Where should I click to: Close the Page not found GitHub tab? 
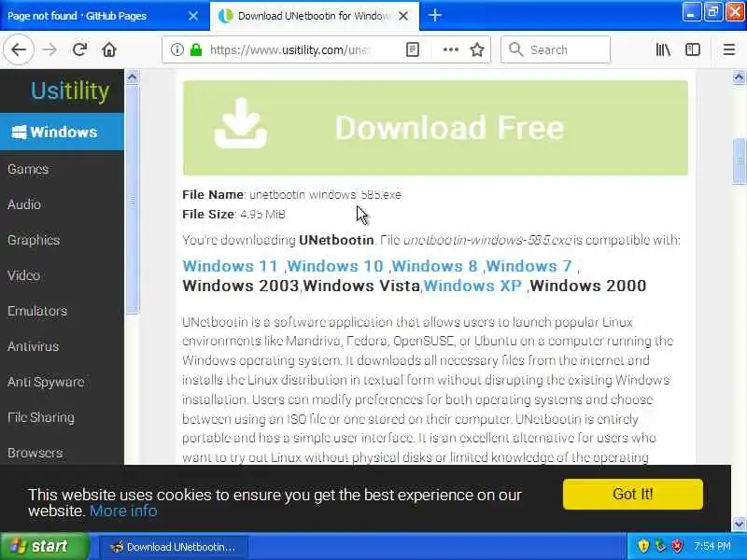click(x=193, y=16)
